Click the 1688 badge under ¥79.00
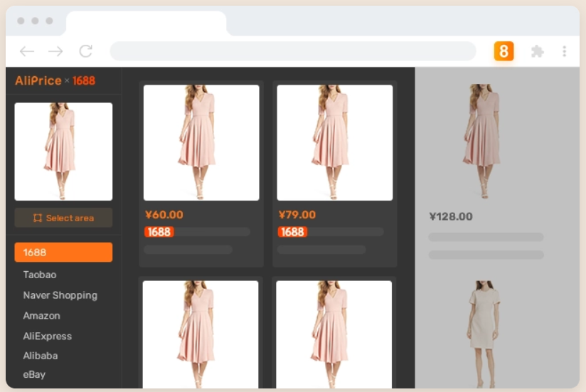 [292, 232]
